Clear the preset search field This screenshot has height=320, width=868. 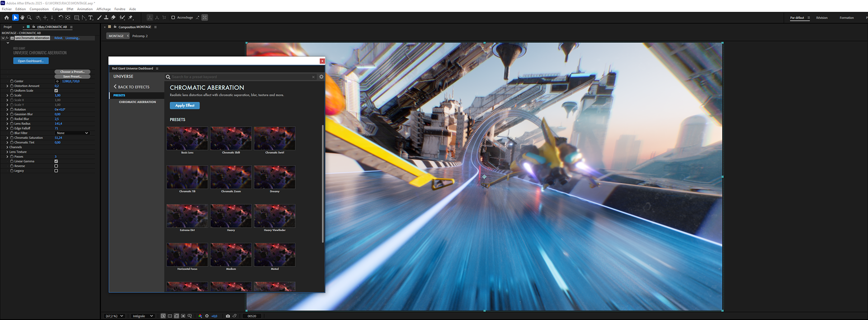[x=313, y=77]
